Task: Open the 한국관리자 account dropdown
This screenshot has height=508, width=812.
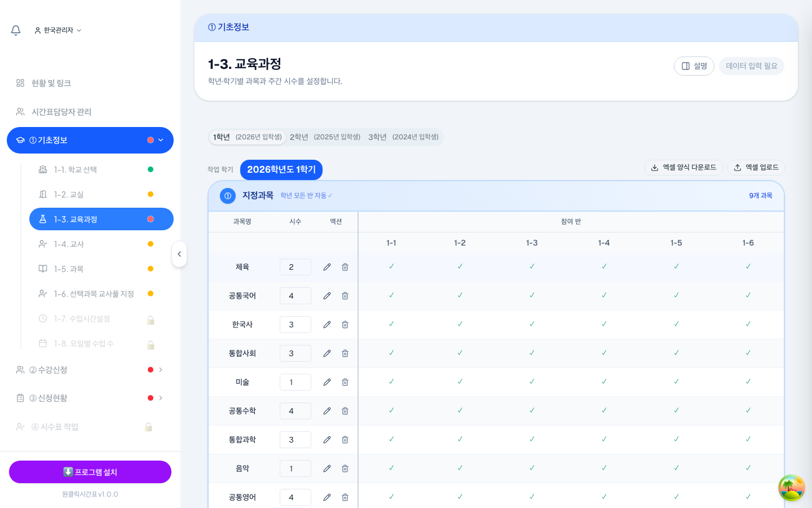Action: [58, 30]
